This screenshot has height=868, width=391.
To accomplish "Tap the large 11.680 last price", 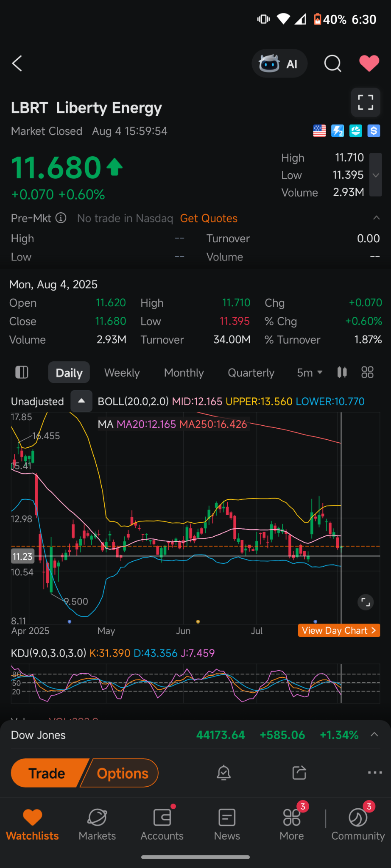I will pyautogui.click(x=56, y=167).
